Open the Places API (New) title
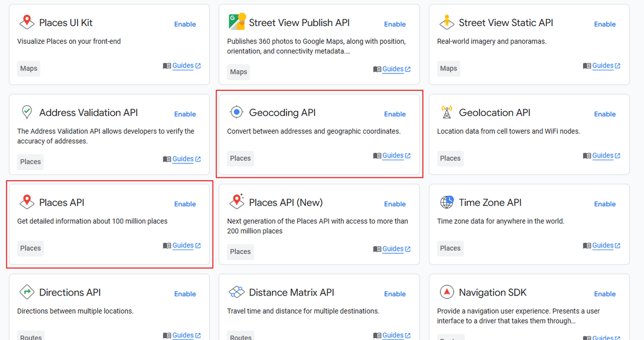Viewport: 644px width, 340px height. 286,203
